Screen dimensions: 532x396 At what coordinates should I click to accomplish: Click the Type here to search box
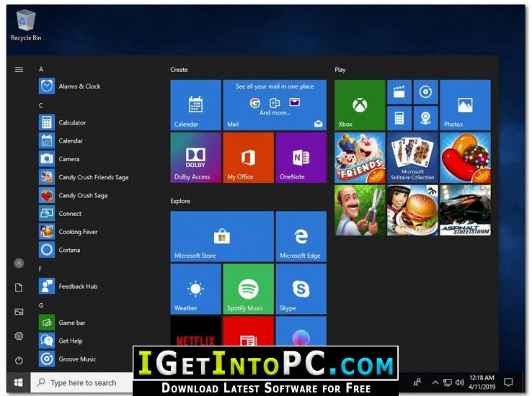pos(81,382)
